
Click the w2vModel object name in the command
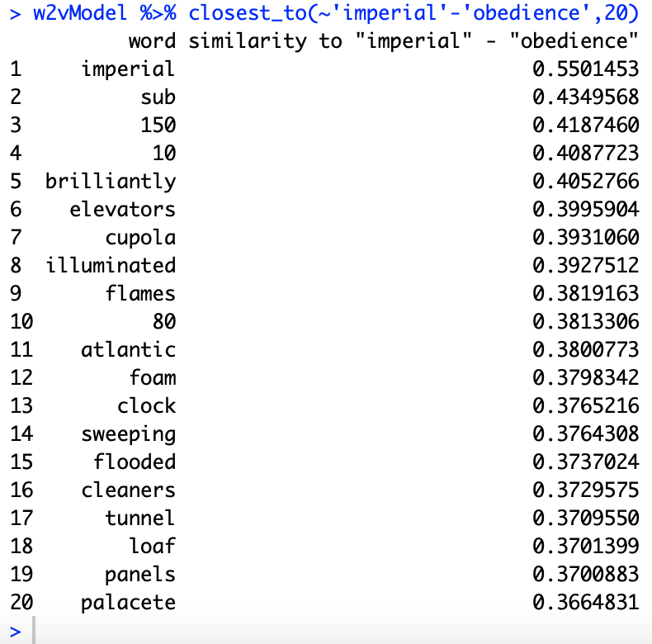pos(74,13)
